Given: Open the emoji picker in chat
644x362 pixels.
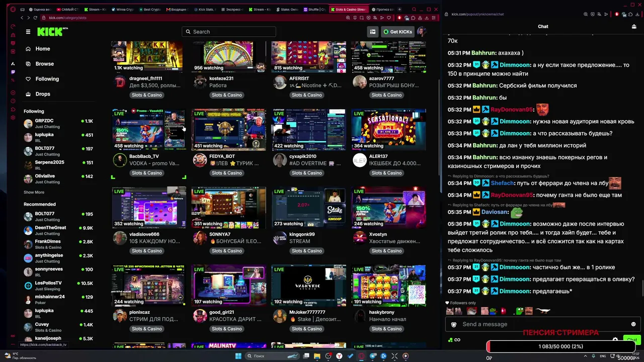Looking at the screenshot, I should [633, 324].
